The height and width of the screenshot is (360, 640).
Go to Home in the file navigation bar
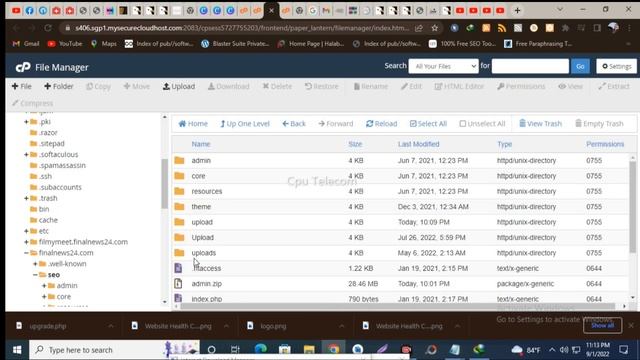[x=193, y=124]
